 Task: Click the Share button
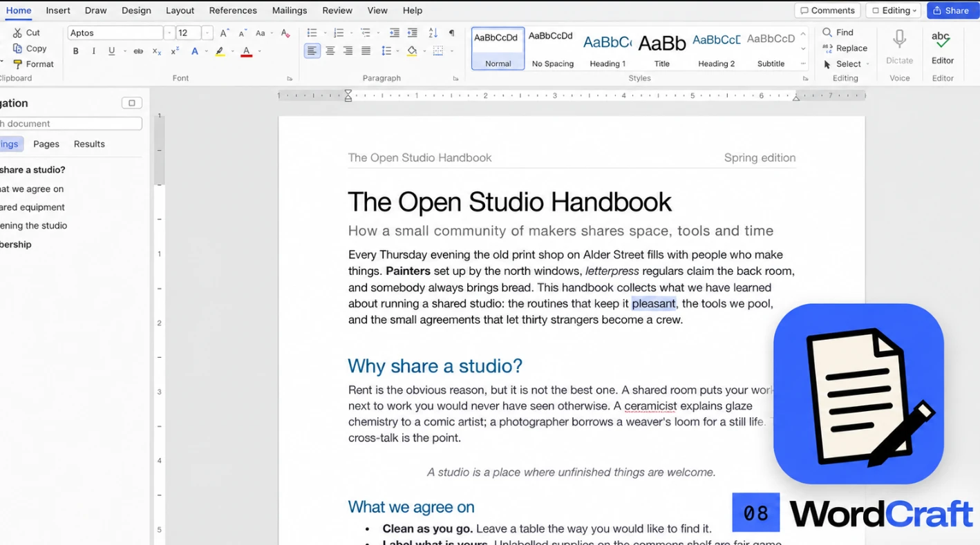point(953,10)
